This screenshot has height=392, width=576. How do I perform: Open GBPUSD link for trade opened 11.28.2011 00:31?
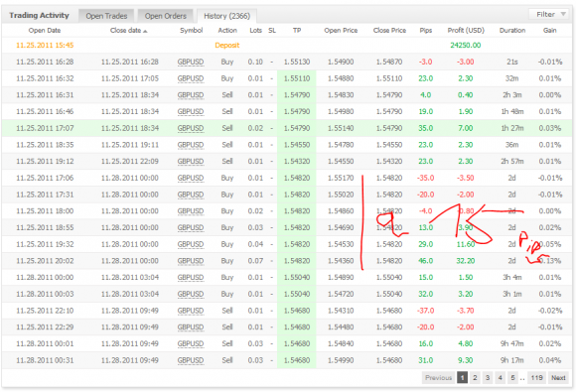[x=191, y=360]
